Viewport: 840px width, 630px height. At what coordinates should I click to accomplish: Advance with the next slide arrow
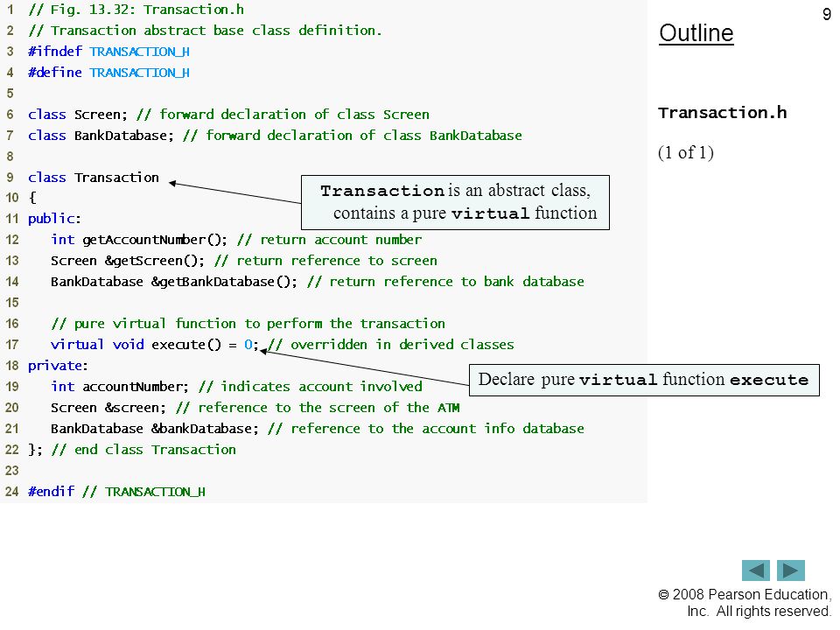coord(791,570)
